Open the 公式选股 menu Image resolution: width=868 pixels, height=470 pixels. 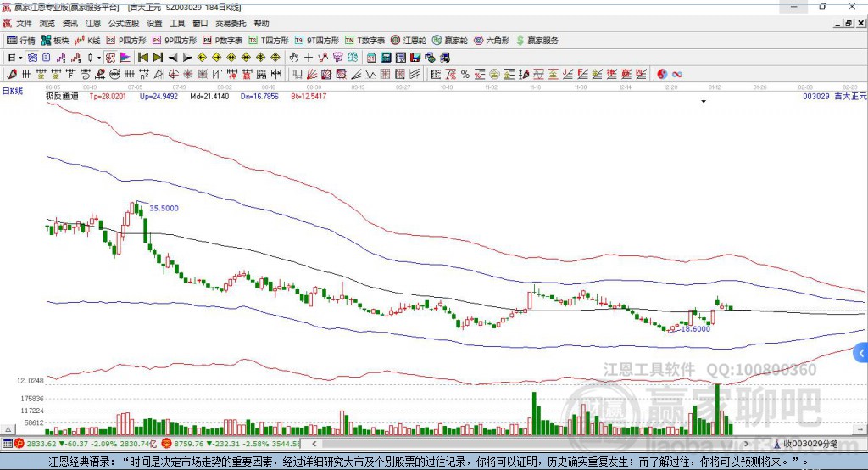(124, 23)
